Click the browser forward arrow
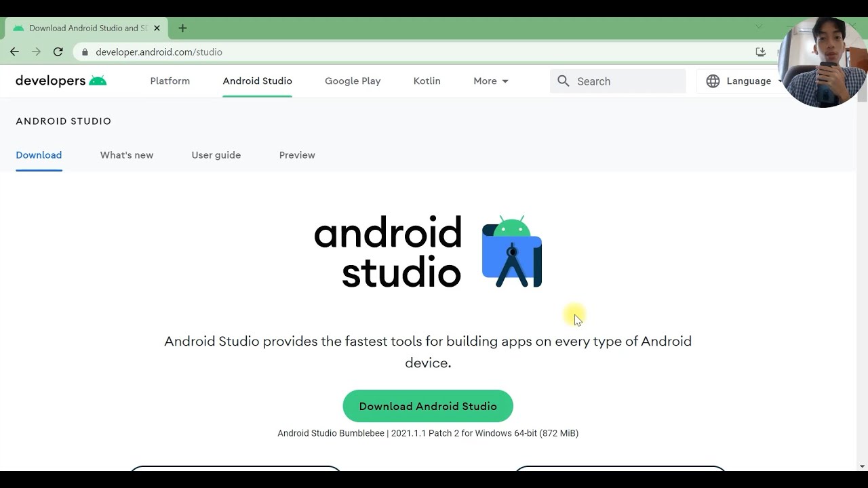 click(x=36, y=52)
